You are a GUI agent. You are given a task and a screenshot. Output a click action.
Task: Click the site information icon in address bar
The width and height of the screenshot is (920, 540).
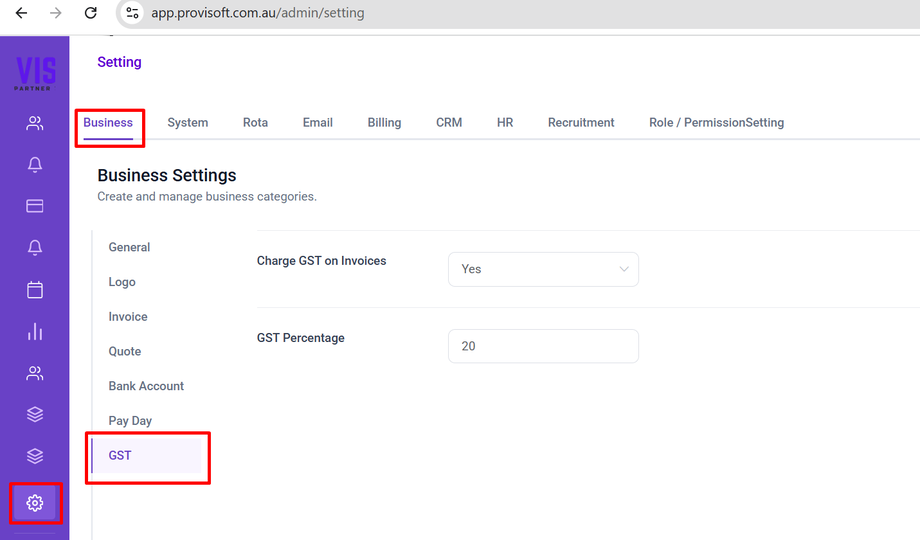133,13
